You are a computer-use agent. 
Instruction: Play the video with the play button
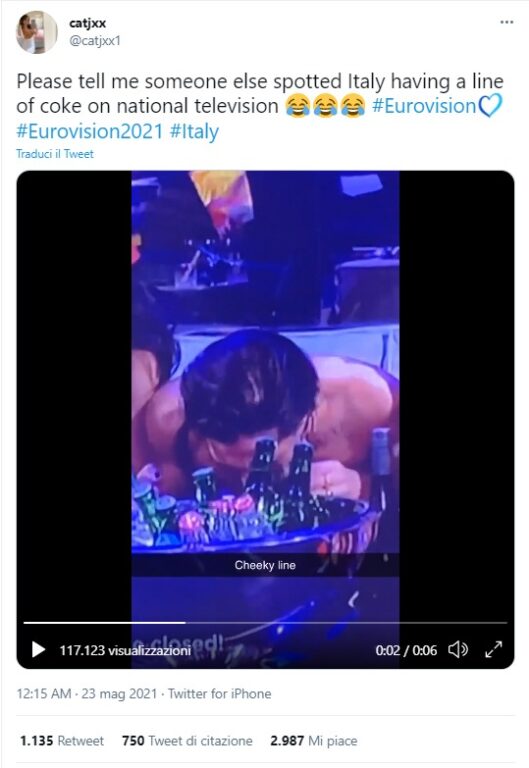(x=38, y=650)
